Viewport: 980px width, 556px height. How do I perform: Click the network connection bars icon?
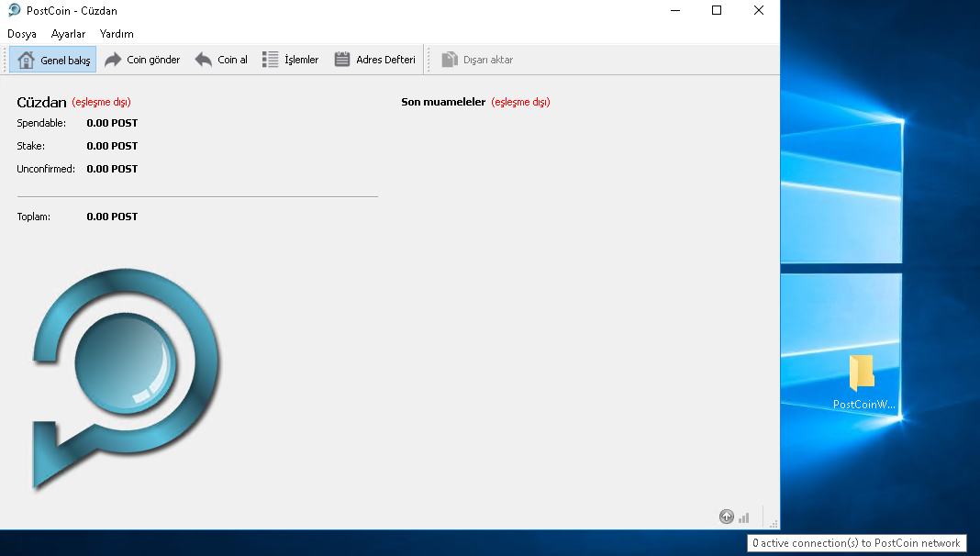click(744, 517)
